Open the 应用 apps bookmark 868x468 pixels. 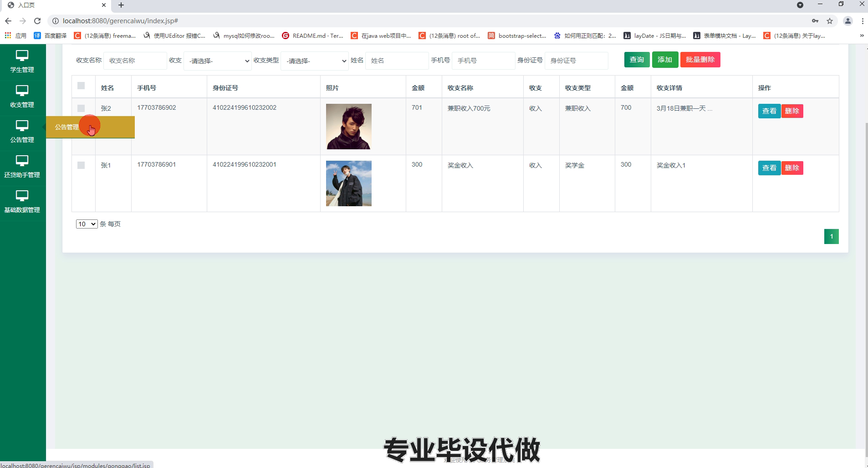coord(15,36)
